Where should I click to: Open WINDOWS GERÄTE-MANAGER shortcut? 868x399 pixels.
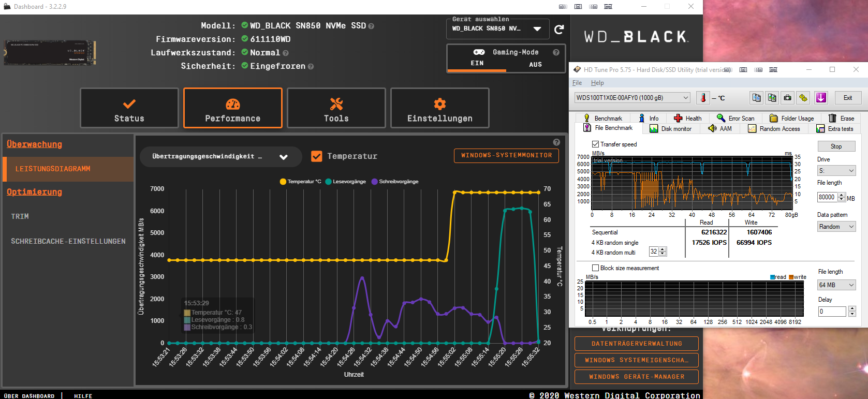(x=637, y=377)
